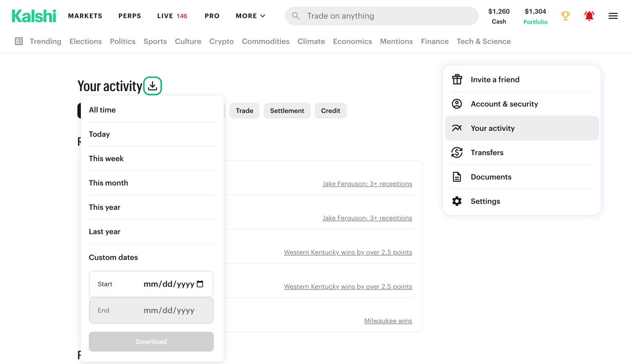This screenshot has height=364, width=635.
Task: Click the Start date input field
Action: 151,284
